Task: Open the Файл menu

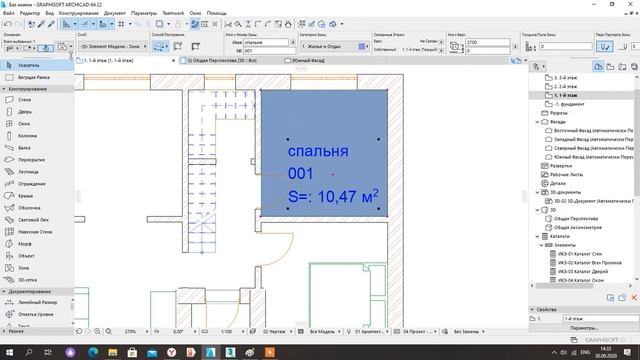Action: [9, 13]
